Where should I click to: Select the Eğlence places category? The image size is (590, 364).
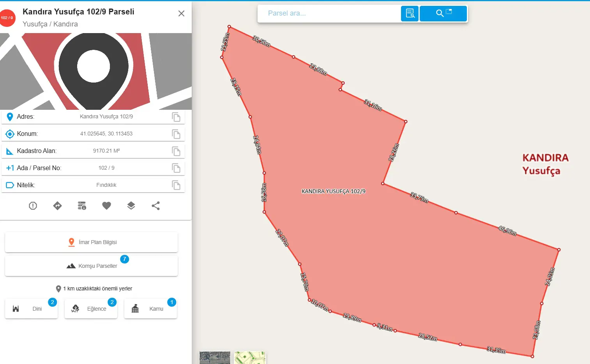pos(91,309)
